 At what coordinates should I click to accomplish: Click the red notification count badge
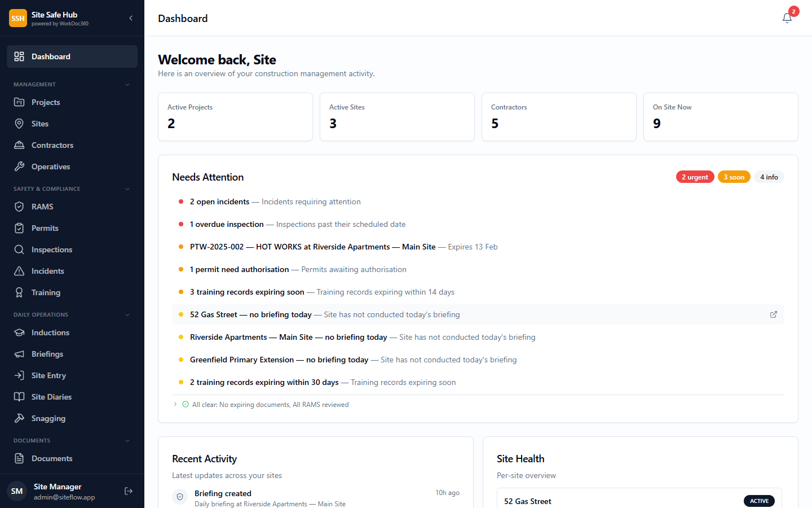click(794, 11)
